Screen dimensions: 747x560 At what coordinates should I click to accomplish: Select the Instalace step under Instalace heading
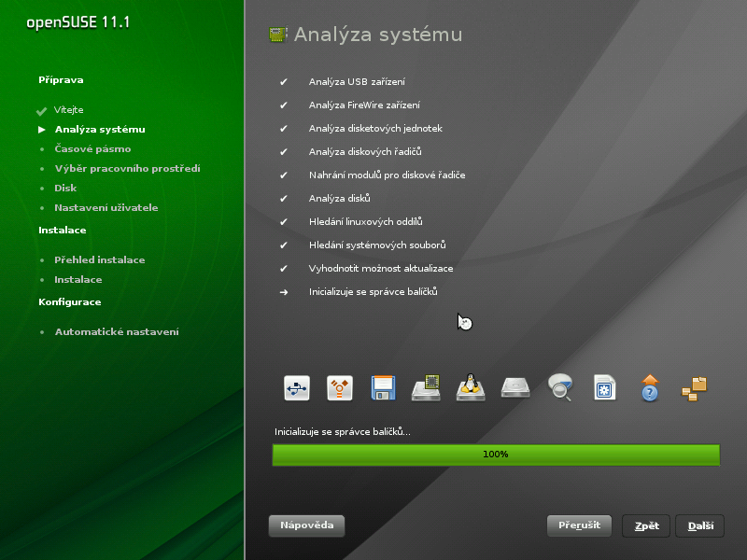pos(78,279)
